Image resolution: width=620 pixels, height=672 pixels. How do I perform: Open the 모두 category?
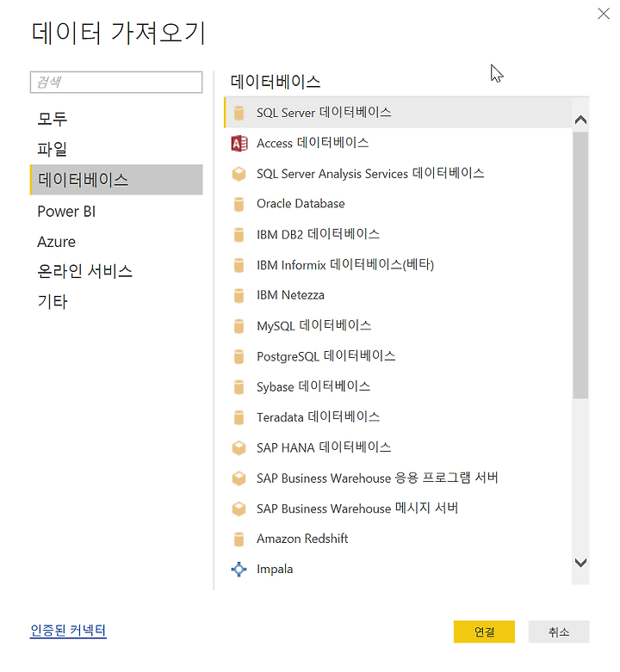pos(116,119)
